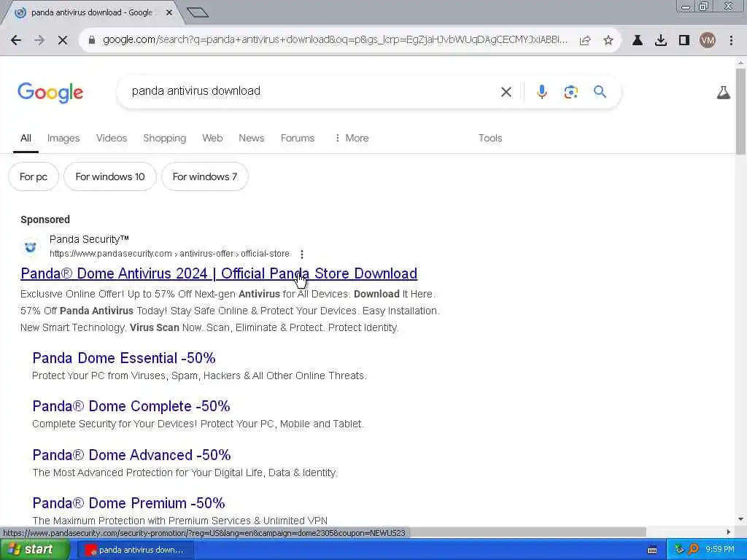Open Panda Dome Advanced -50% link
The height and width of the screenshot is (560, 747).
[x=131, y=455]
